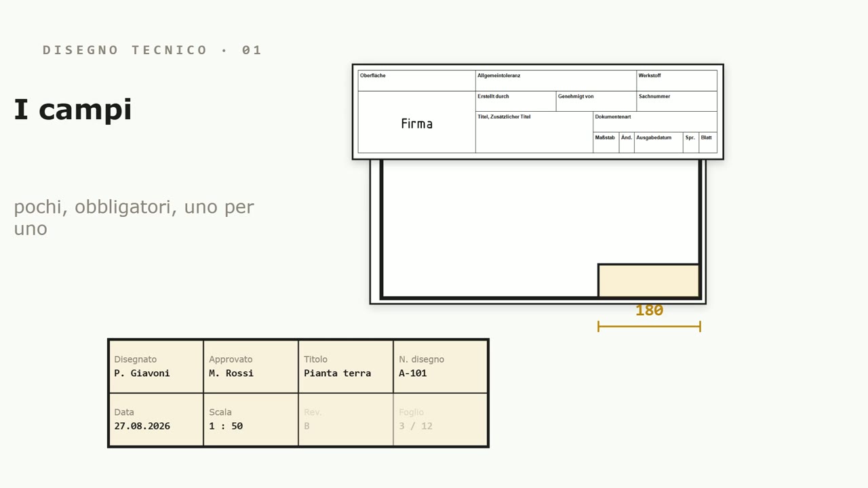Click the "Erstellt durch" field
This screenshot has height=488, width=868.
[515, 101]
